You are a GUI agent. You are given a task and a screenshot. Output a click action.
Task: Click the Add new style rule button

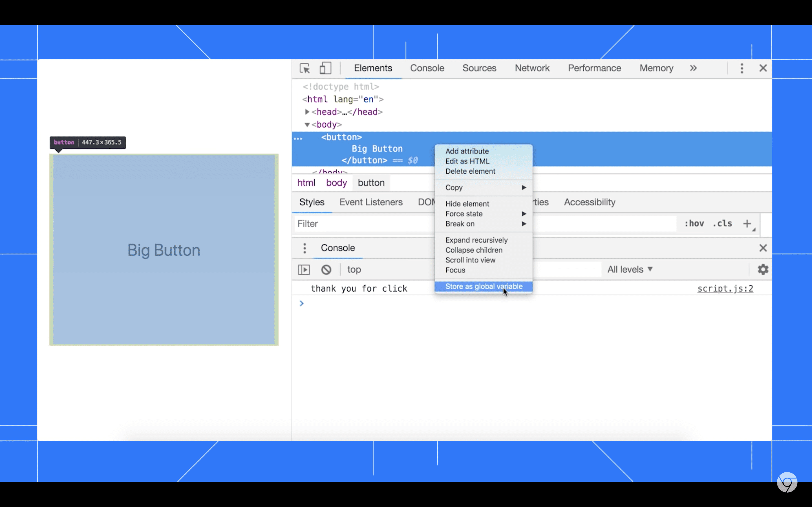[x=747, y=224]
